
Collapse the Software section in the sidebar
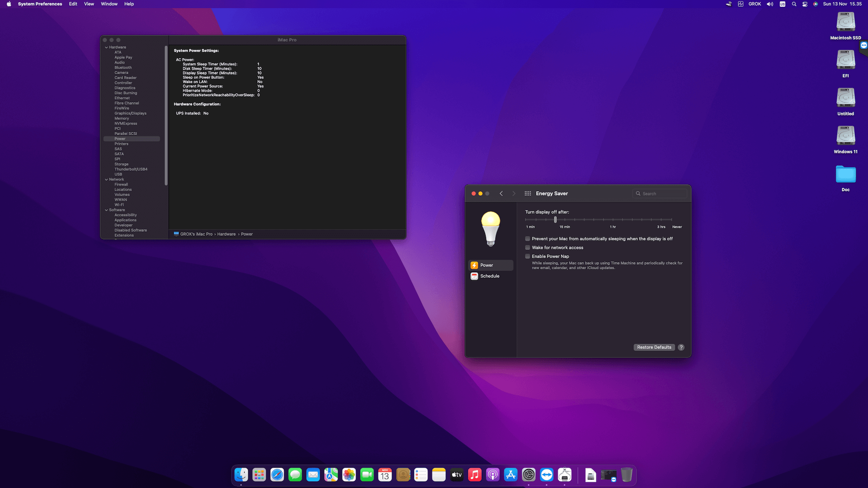(106, 210)
